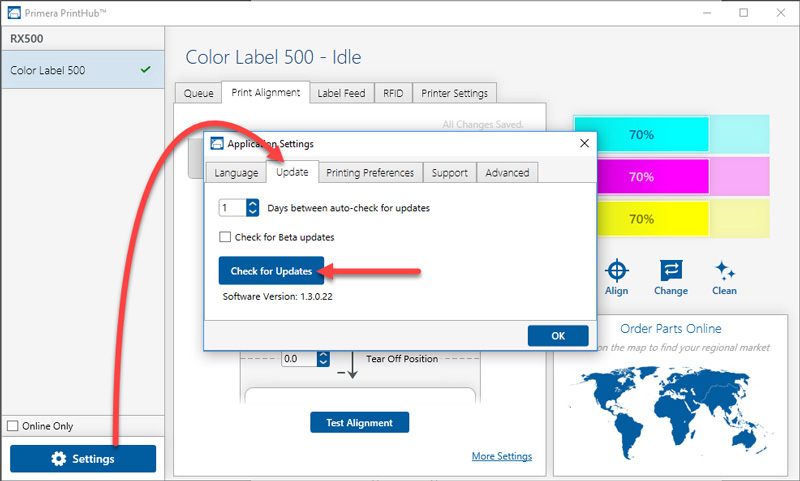Viewport: 800px width, 481px height.
Task: Click the green checkmark beside Color Label 500
Action: click(x=145, y=69)
